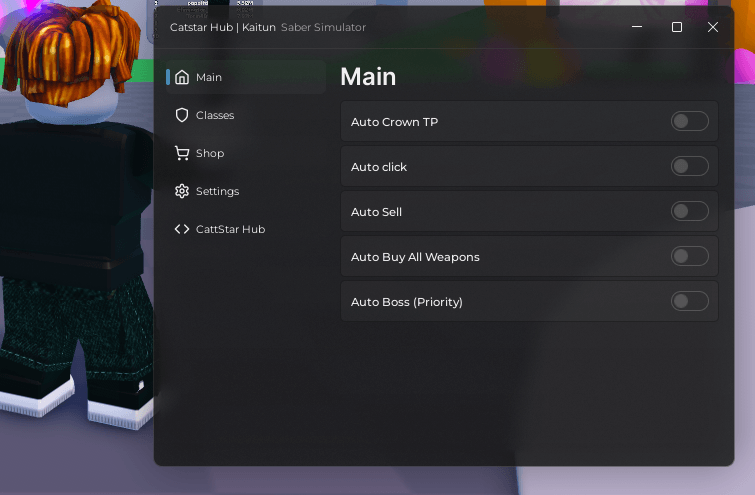Click the Main page heading
This screenshot has height=495, width=755.
[368, 77]
